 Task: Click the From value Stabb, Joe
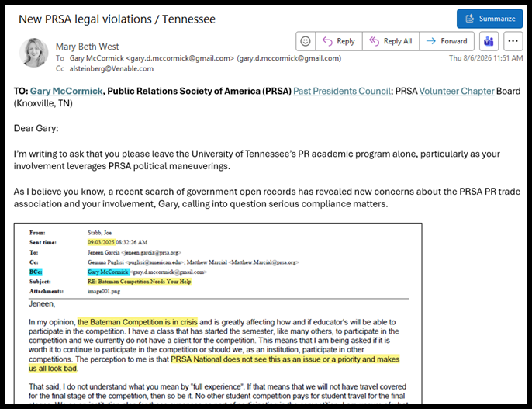[x=99, y=233]
